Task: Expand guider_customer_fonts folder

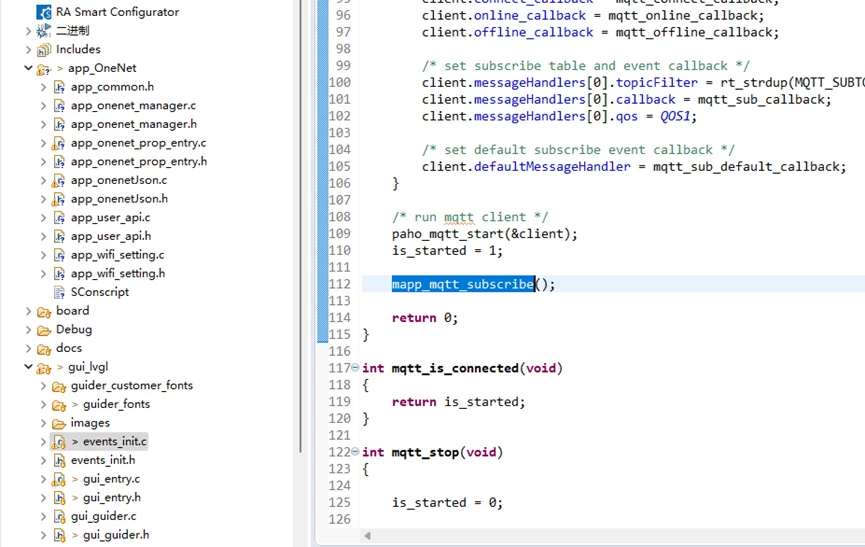Action: [43, 385]
